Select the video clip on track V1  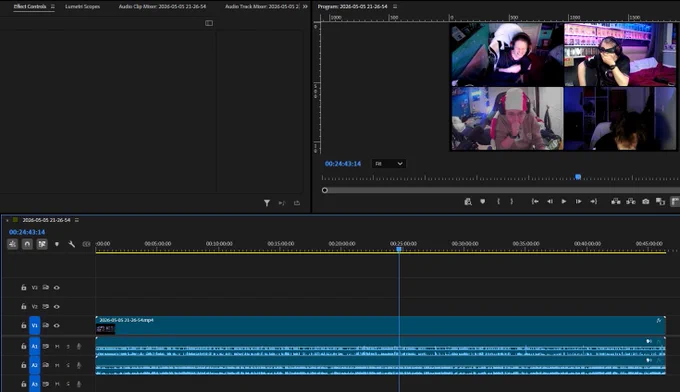click(x=380, y=325)
